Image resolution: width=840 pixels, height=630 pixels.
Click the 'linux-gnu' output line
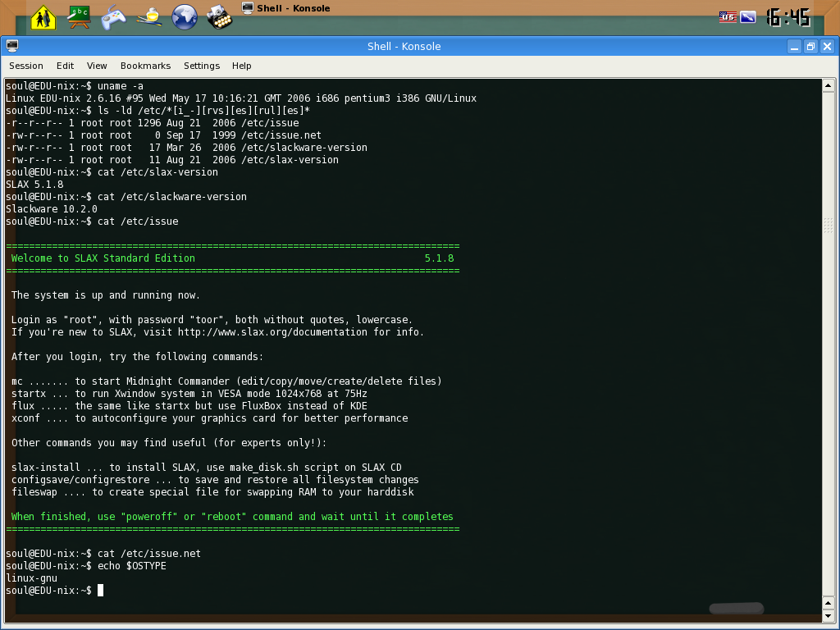(31, 578)
